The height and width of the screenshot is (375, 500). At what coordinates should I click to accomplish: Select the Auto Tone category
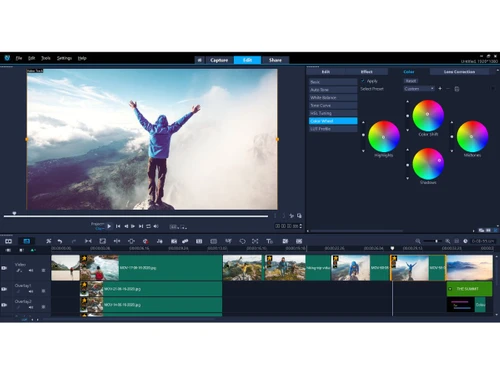[333, 90]
